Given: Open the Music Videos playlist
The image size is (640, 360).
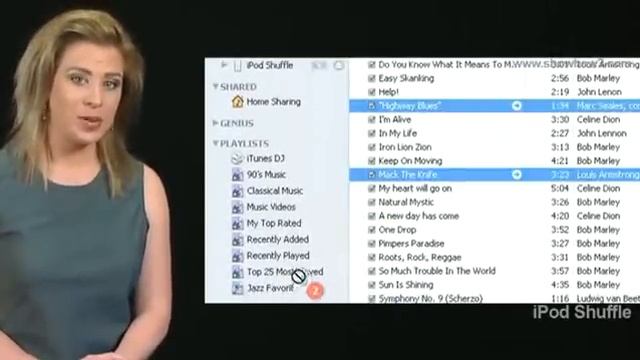Looking at the screenshot, I should tap(271, 207).
